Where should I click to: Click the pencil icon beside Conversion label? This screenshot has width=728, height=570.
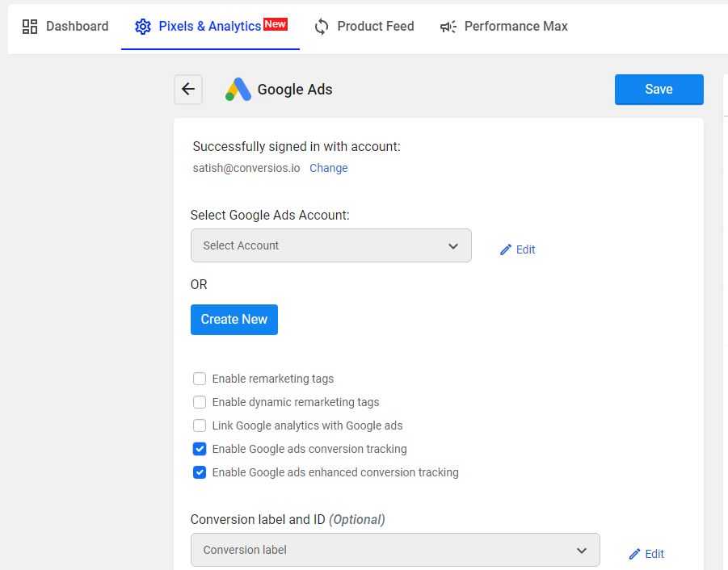tap(634, 554)
